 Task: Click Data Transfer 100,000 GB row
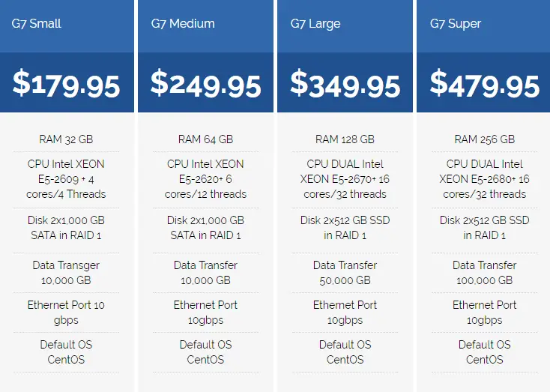click(484, 273)
